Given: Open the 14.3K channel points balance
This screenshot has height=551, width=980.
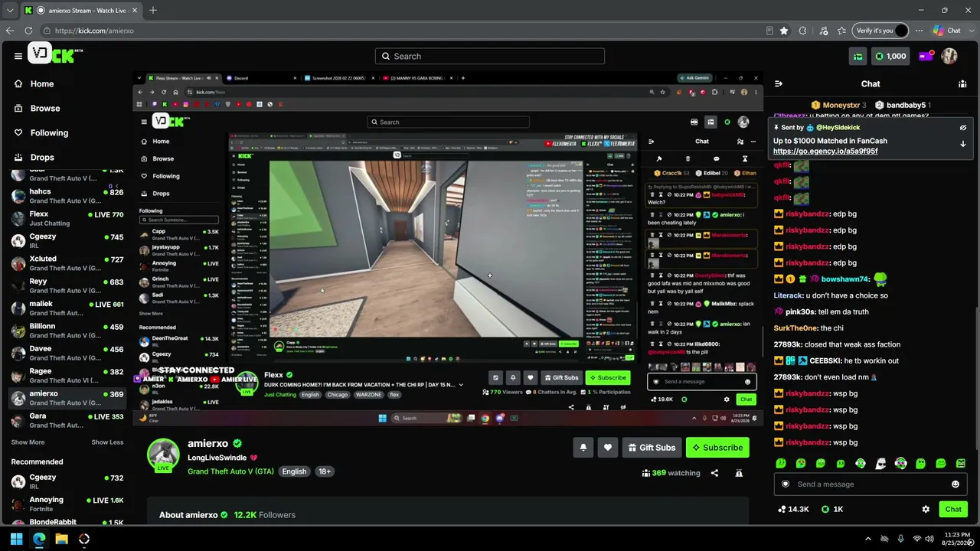Looking at the screenshot, I should pyautogui.click(x=792, y=510).
